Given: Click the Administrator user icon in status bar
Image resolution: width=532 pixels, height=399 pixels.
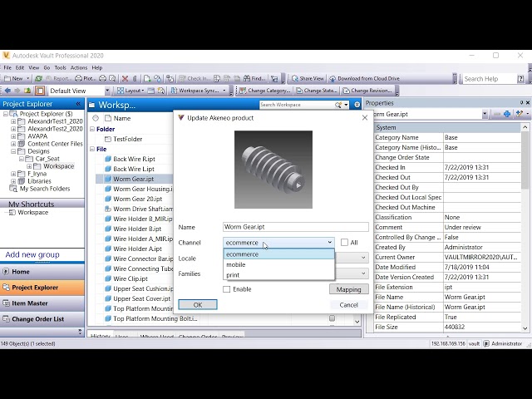Looking at the screenshot, I should [486, 343].
